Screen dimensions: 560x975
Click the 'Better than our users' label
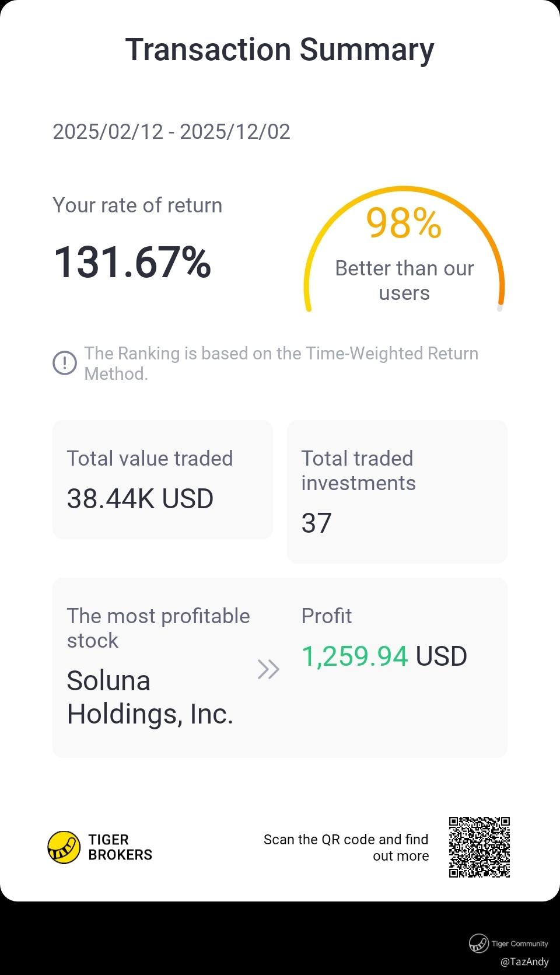(404, 281)
